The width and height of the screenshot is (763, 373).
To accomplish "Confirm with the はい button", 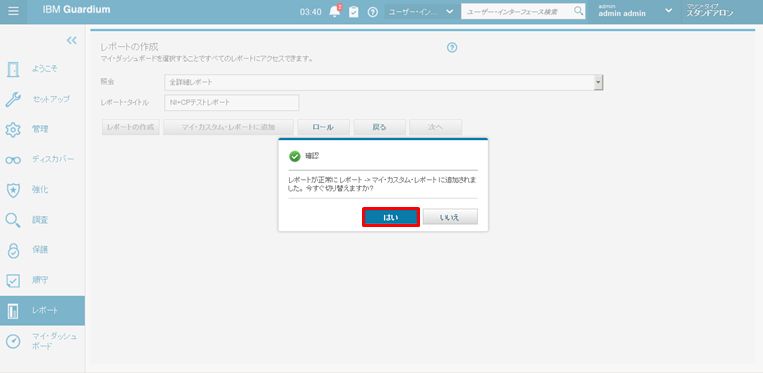I will pos(391,217).
